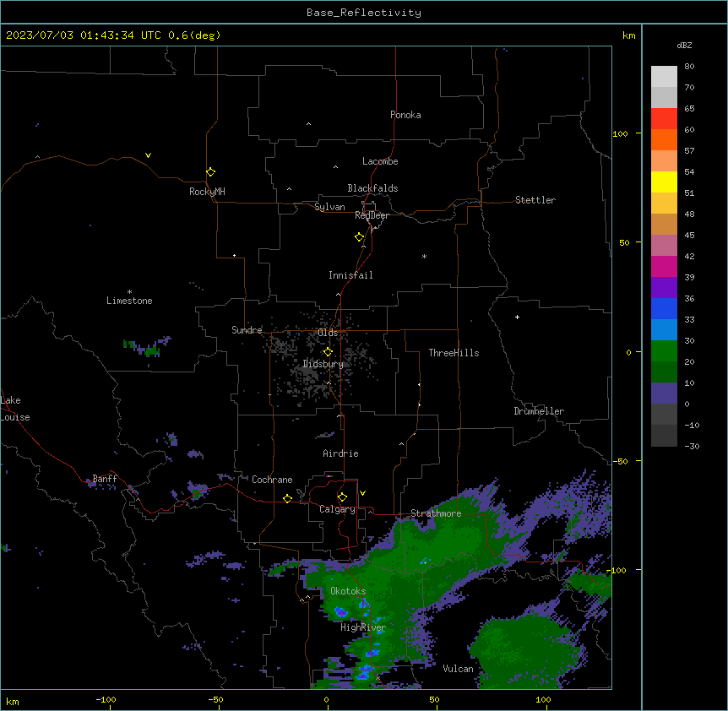Click the Sundre label
This screenshot has height=711, width=728.
click(x=247, y=330)
